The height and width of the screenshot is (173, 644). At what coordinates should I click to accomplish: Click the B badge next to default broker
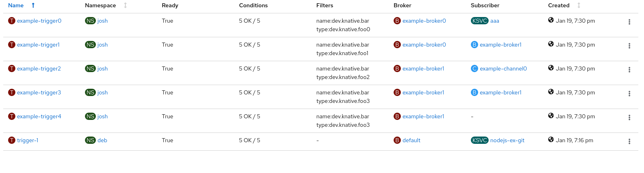397,140
